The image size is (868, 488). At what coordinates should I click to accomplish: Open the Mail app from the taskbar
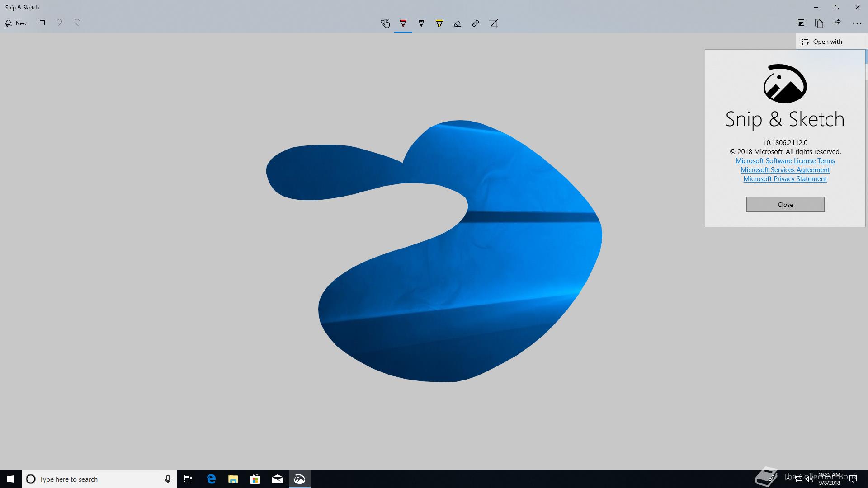(278, 479)
